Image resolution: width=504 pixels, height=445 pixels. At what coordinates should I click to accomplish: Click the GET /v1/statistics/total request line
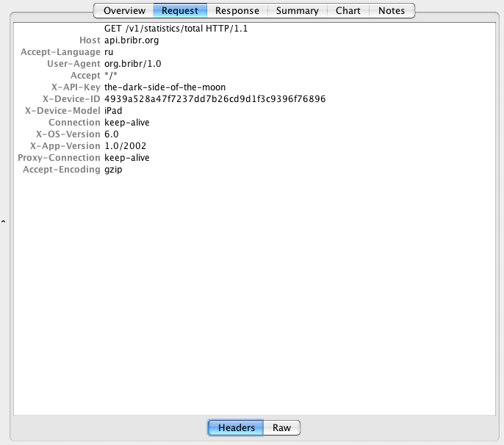pos(176,29)
